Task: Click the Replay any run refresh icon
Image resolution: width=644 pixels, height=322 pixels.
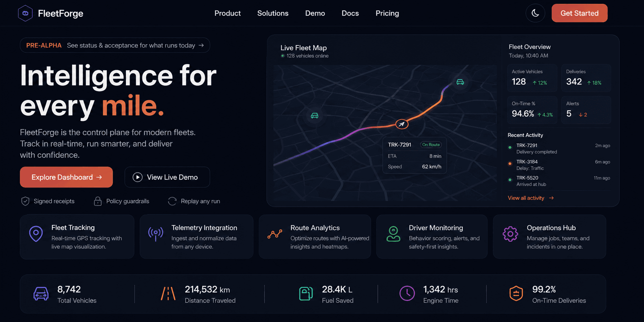Action: pyautogui.click(x=172, y=201)
